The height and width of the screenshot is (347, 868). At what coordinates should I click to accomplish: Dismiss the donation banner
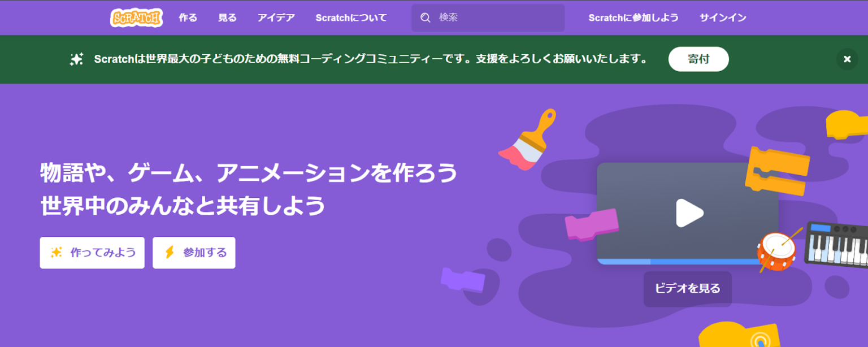point(847,59)
